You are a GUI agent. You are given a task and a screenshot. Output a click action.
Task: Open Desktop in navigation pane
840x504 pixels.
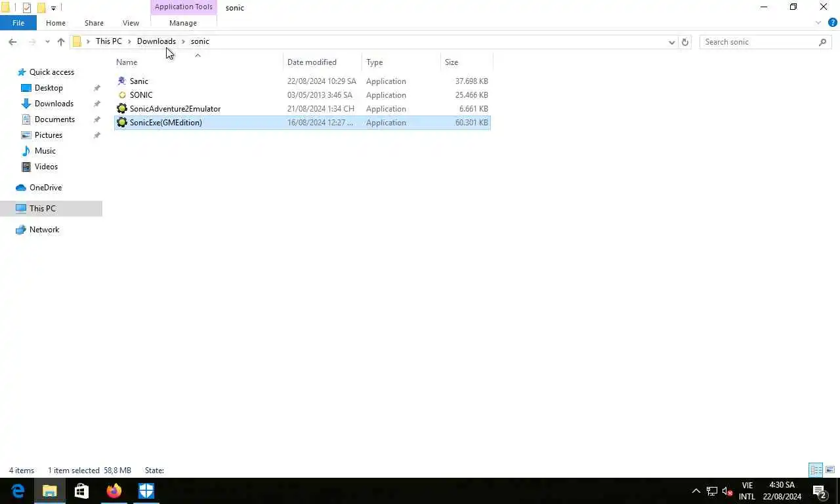[x=49, y=88]
